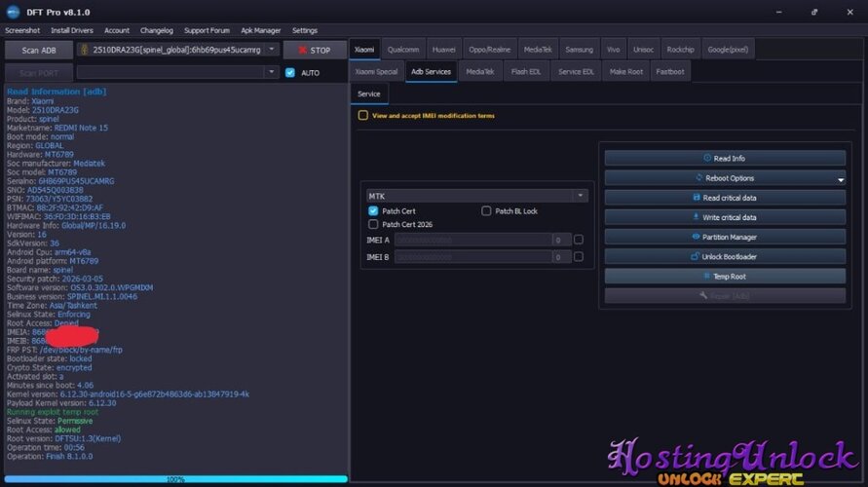
Task: Click 'Root Access: allowed' log line
Action: pos(43,430)
